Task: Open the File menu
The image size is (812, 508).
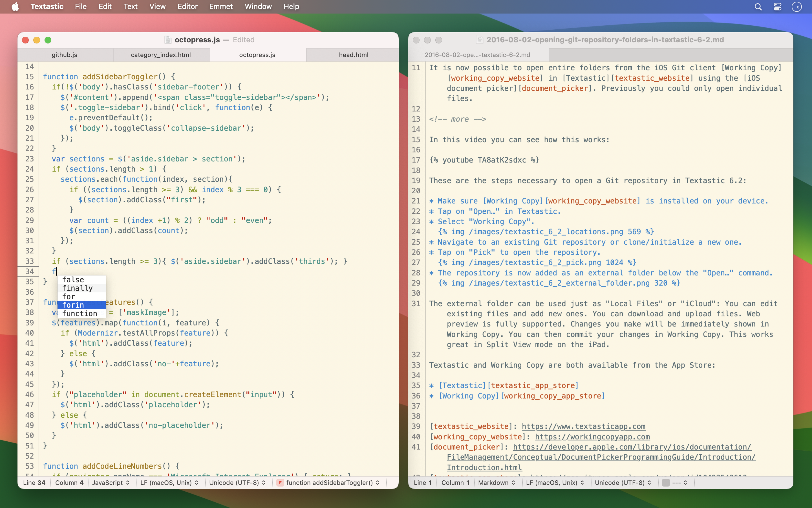Action: pos(81,6)
